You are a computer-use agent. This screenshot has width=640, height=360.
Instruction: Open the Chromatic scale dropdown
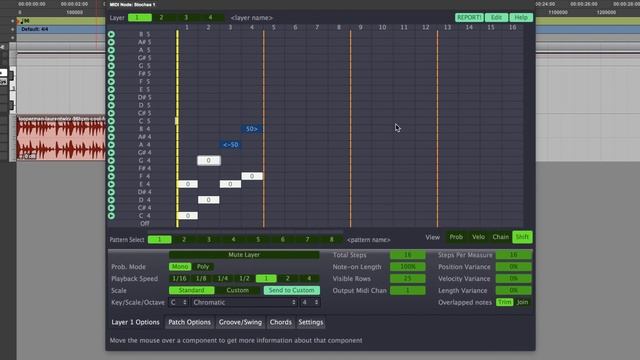(244, 302)
